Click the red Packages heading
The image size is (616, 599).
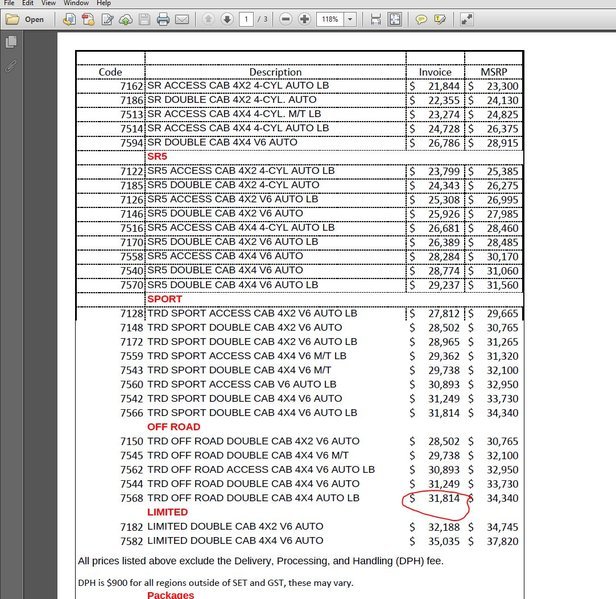click(170, 595)
